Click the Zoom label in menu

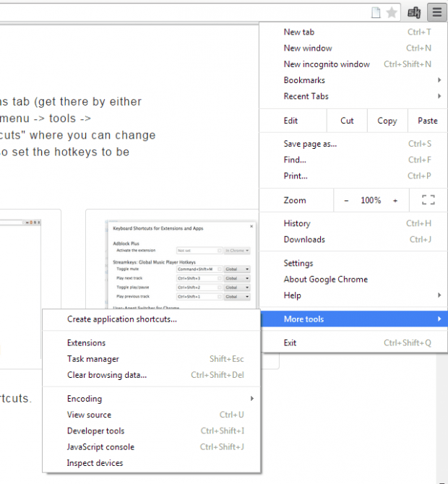(295, 200)
